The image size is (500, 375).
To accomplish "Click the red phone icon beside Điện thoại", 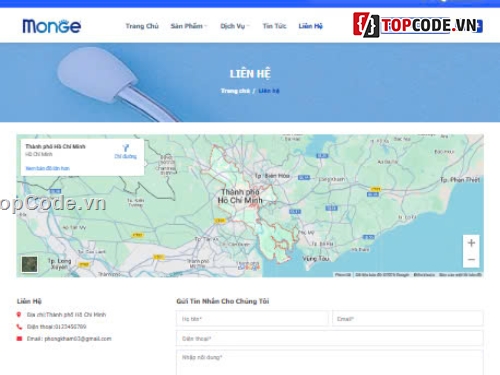I will tap(19, 327).
